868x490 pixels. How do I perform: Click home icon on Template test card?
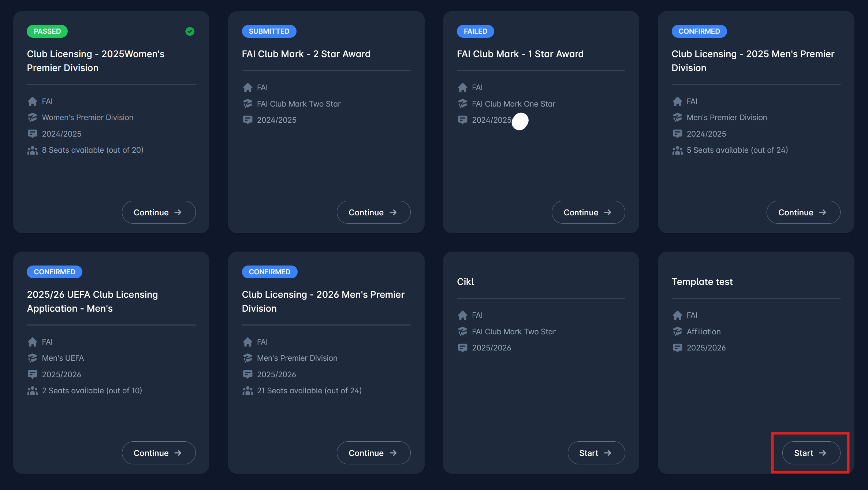[677, 315]
